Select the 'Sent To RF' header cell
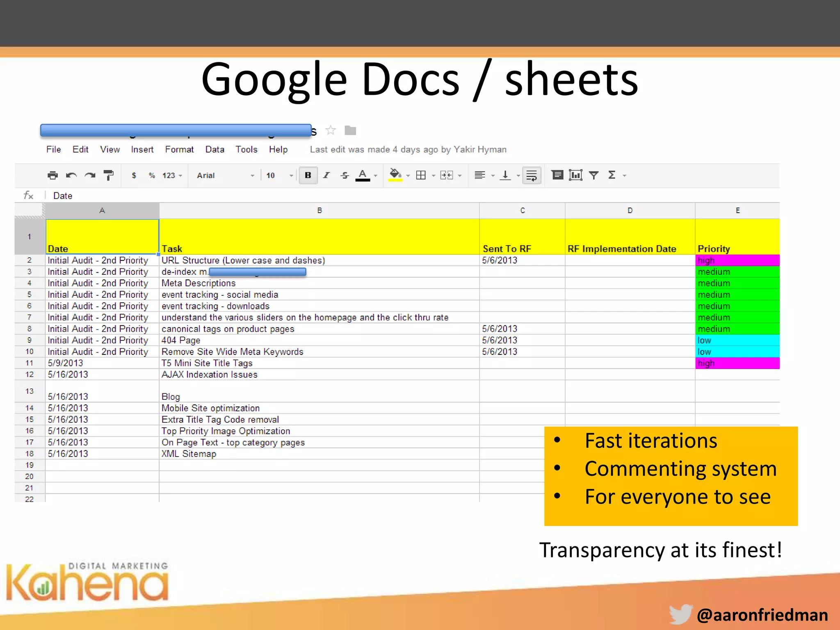 point(522,237)
